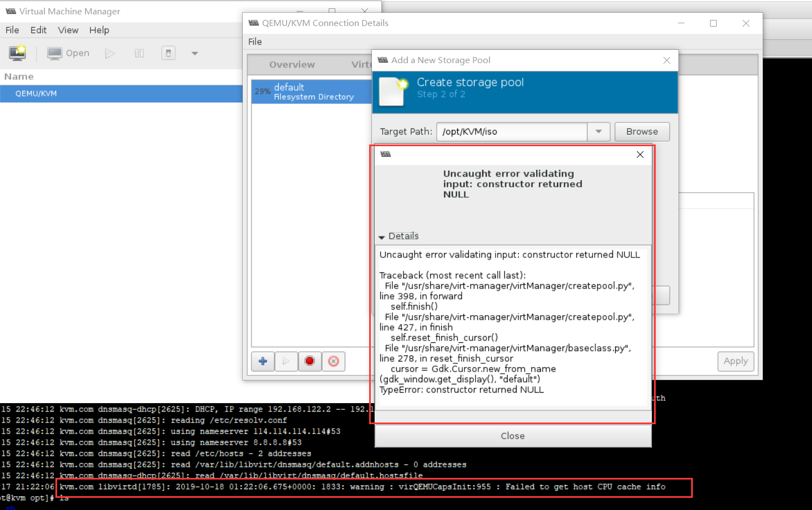Switch to the Overview tab

coord(292,65)
